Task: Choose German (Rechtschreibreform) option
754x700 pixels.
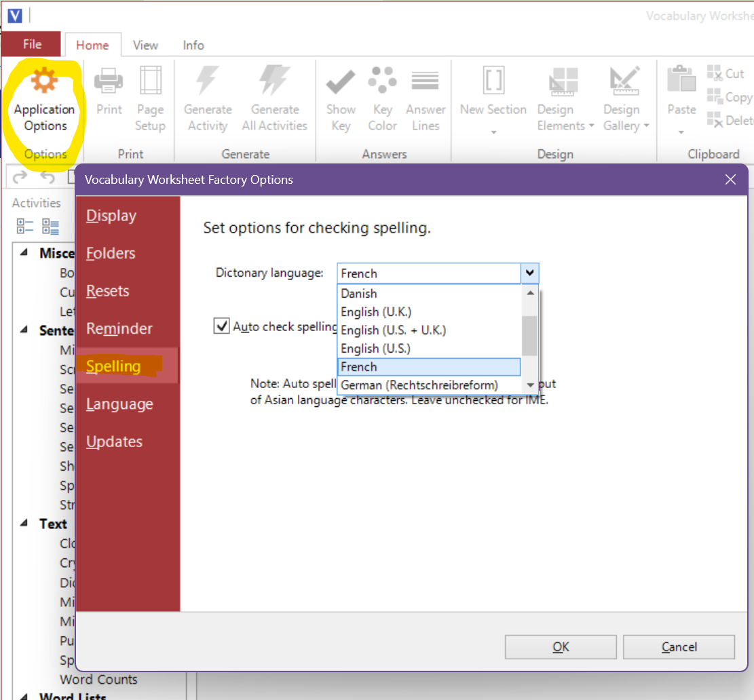Action: click(x=429, y=385)
